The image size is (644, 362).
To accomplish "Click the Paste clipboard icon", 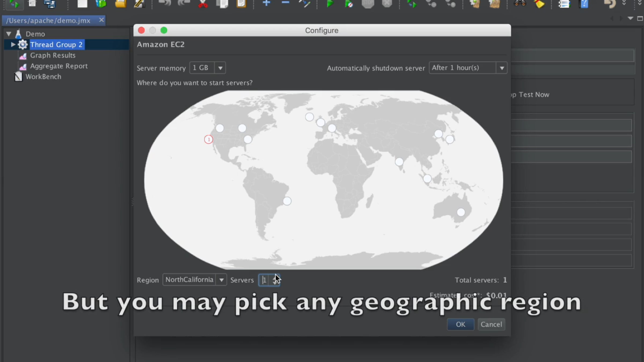I will [241, 3].
